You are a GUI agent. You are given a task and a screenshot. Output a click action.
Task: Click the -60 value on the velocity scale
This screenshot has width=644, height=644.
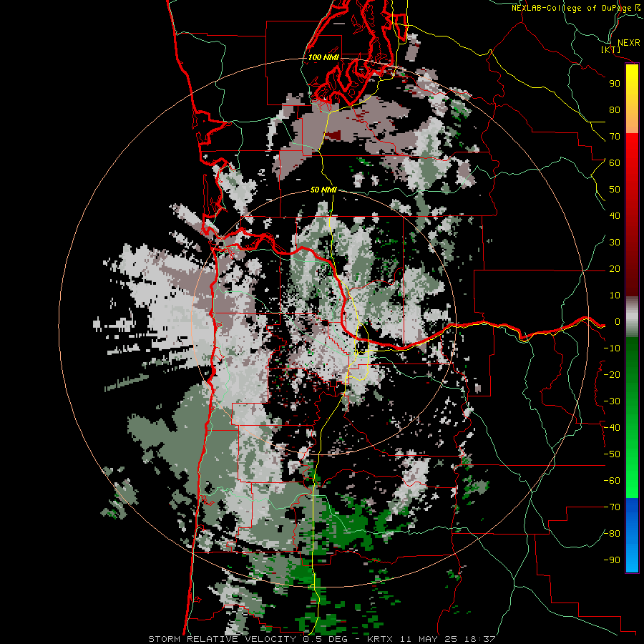612,481
